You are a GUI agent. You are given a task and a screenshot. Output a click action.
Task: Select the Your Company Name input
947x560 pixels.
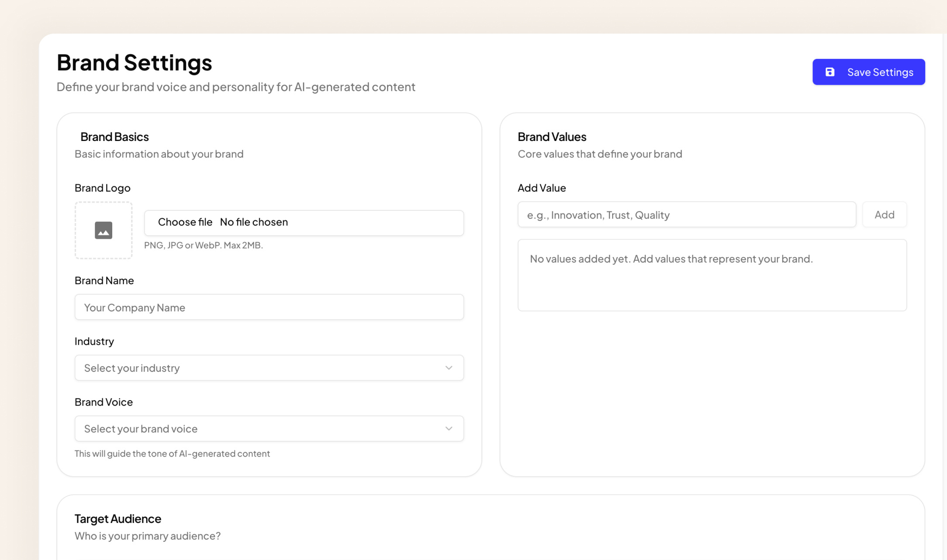(x=269, y=307)
